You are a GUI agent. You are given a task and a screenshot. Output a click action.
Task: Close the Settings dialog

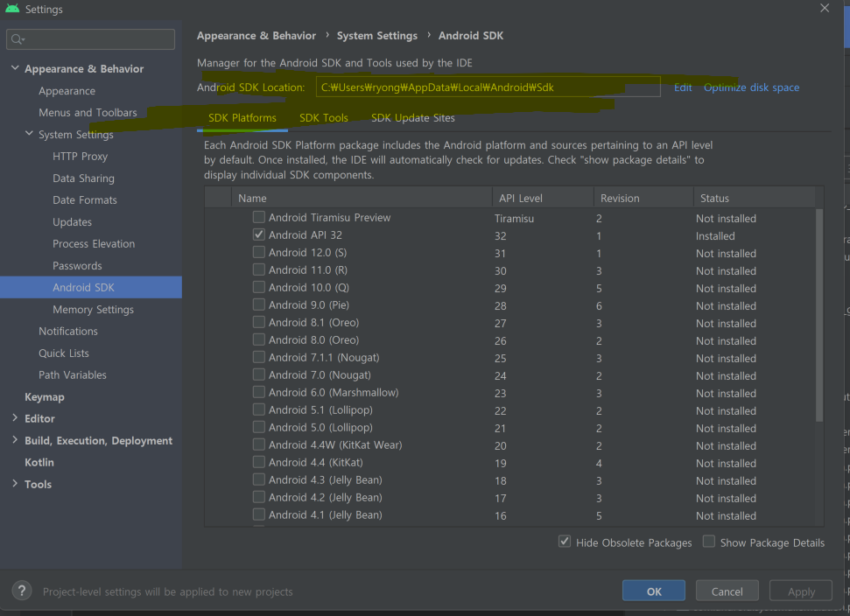click(x=825, y=8)
